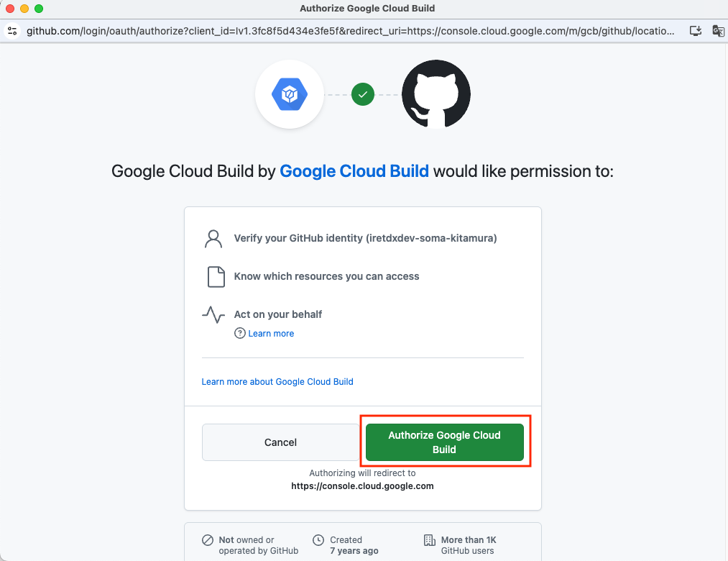Click the document icon beside resources permission

[216, 277]
